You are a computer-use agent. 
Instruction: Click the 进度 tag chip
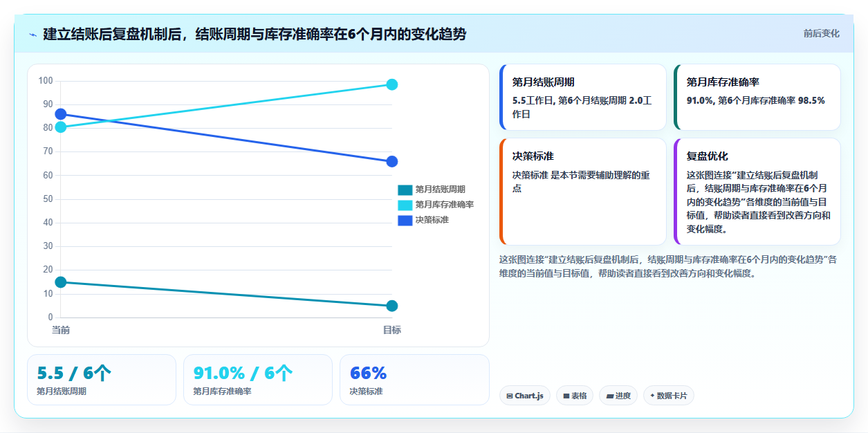coord(618,396)
